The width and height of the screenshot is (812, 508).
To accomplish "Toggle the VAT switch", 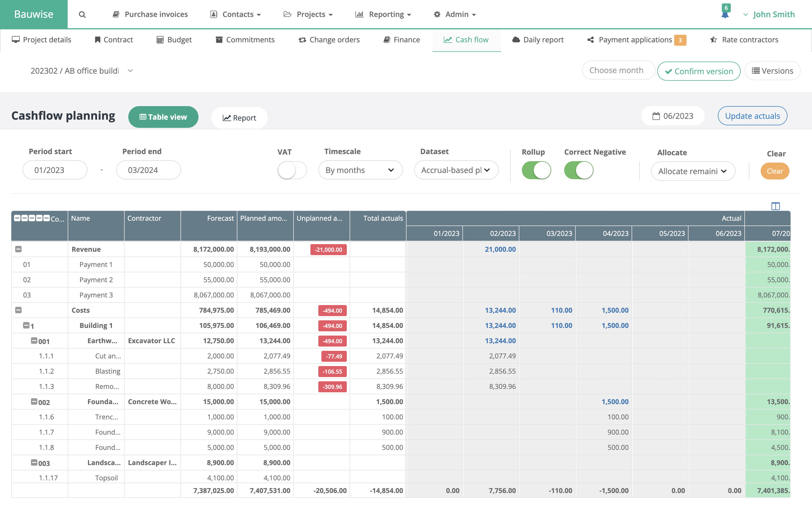I will point(292,170).
